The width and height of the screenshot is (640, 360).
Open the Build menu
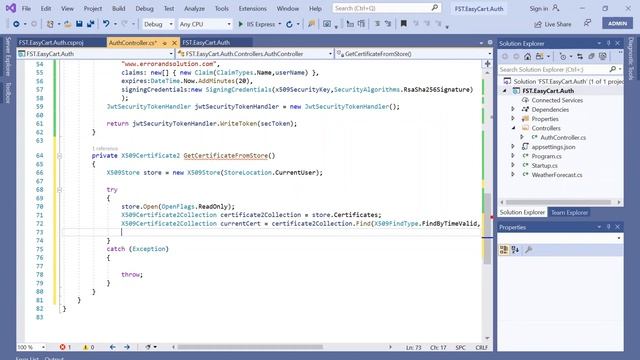pos(118,8)
